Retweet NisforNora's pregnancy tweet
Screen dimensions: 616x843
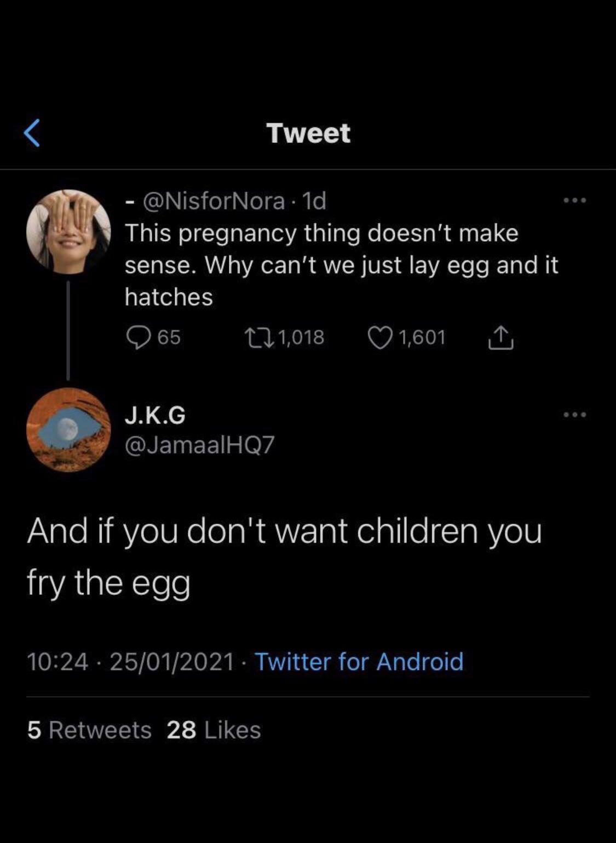tap(257, 337)
